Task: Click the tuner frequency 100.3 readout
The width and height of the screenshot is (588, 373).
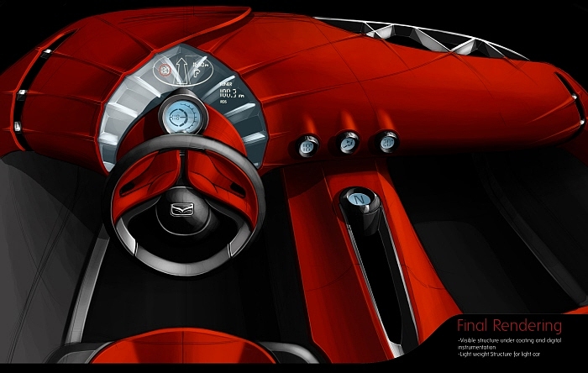Action: [231, 94]
